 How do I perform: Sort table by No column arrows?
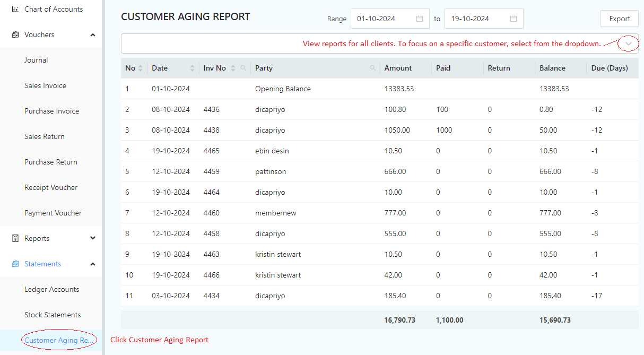click(141, 68)
